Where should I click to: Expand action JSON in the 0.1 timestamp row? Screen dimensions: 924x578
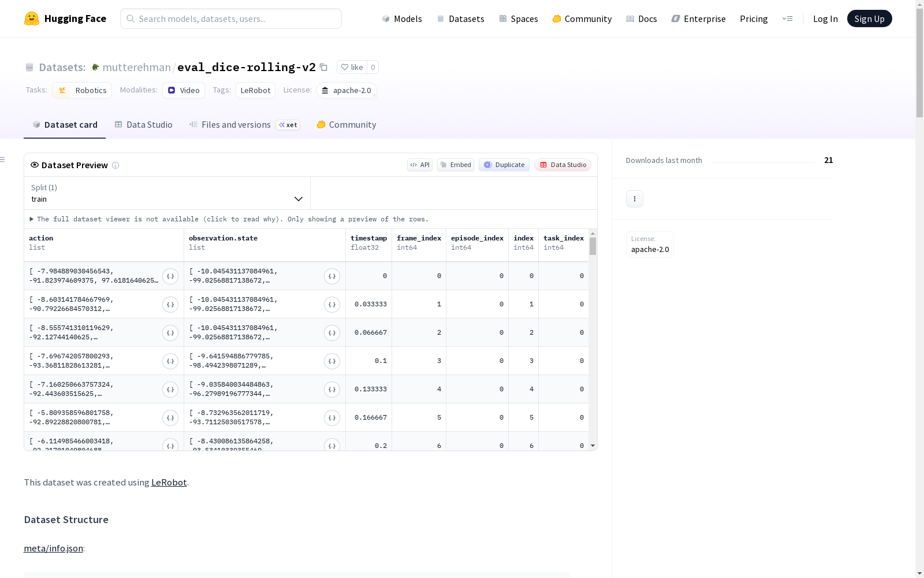pyautogui.click(x=170, y=361)
